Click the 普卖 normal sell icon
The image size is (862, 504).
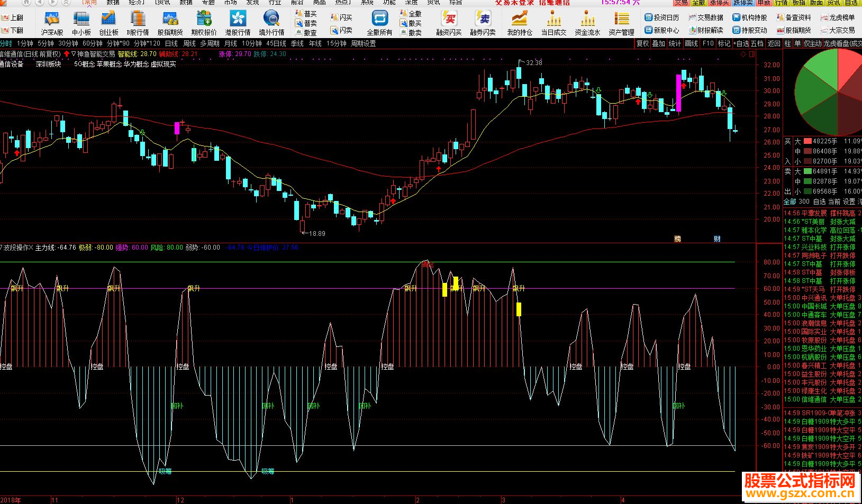point(306,23)
